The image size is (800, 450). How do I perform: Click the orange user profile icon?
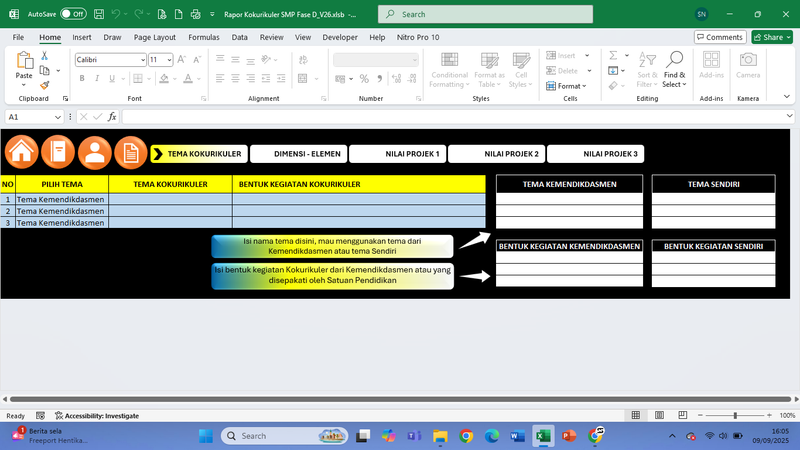pos(95,152)
